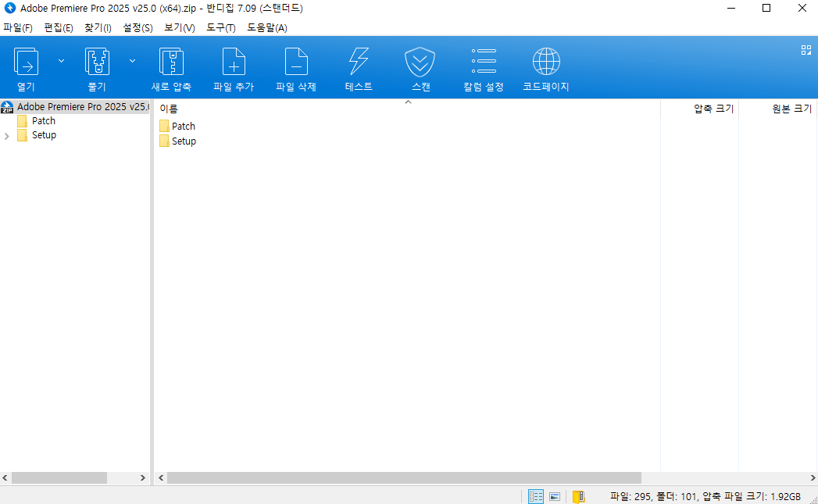Open the 설정(S) menu
This screenshot has width=818, height=504.
coord(138,27)
